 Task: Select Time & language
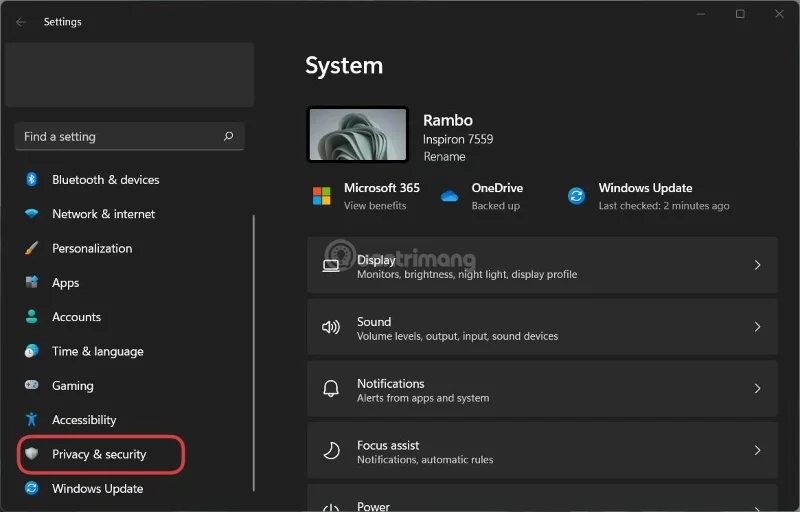pyautogui.click(x=97, y=351)
